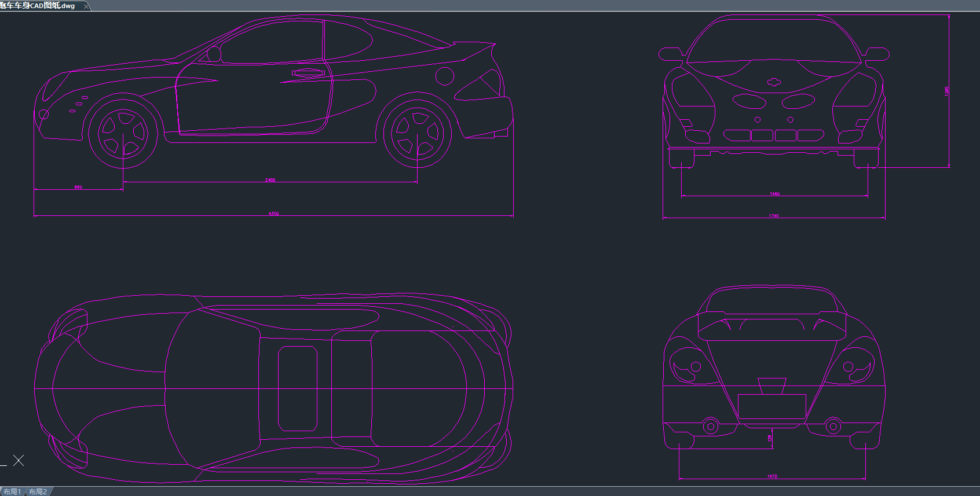Select the vertical height dimension text at right
Viewport: 980px width, 496px height.
click(946, 91)
